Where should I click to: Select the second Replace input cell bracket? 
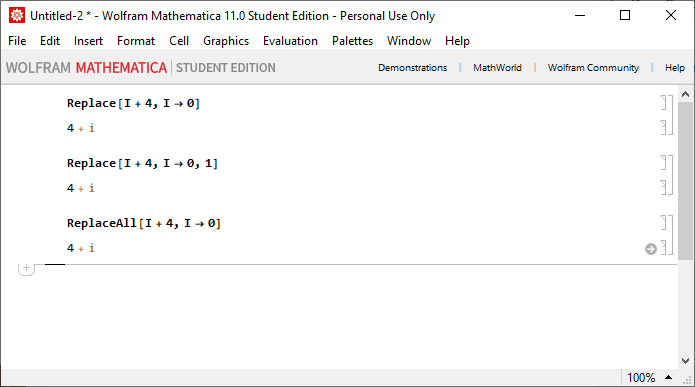[x=664, y=163]
